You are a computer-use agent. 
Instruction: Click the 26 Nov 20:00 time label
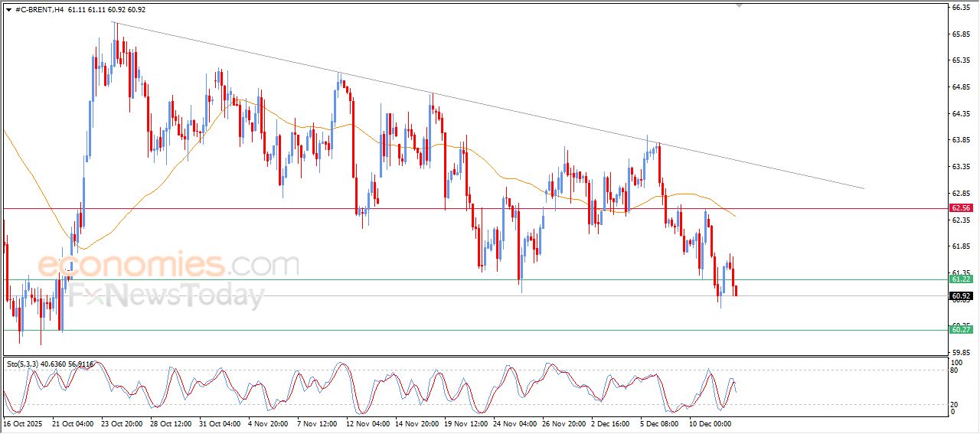coord(565,423)
